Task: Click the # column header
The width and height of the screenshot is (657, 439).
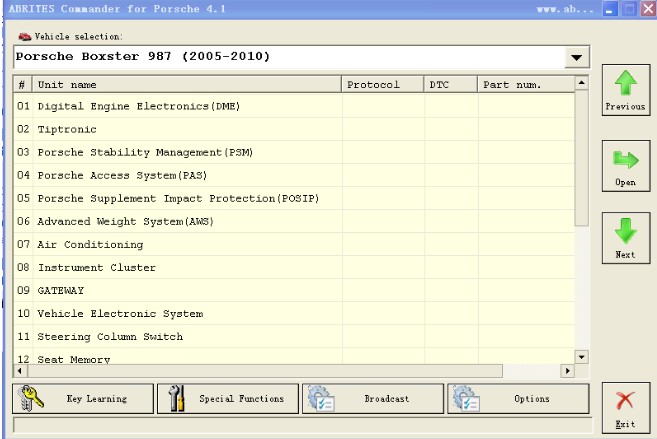Action: [23, 85]
